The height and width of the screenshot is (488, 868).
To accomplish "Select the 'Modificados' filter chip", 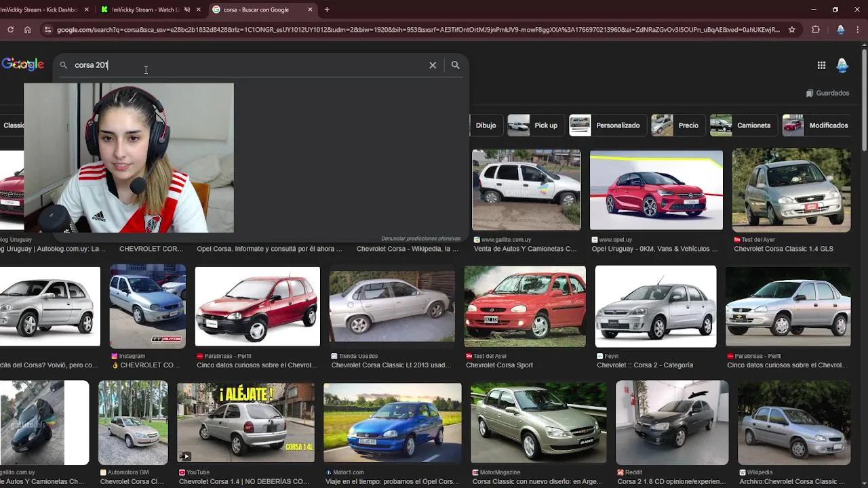I will 816,125.
